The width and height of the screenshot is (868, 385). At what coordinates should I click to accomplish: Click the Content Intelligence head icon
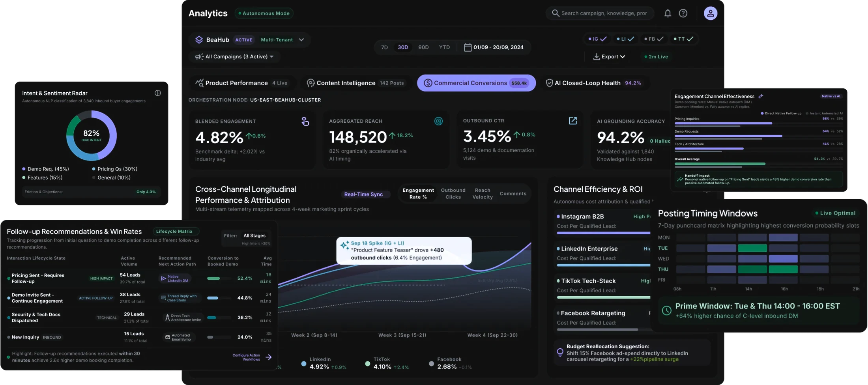(x=311, y=83)
